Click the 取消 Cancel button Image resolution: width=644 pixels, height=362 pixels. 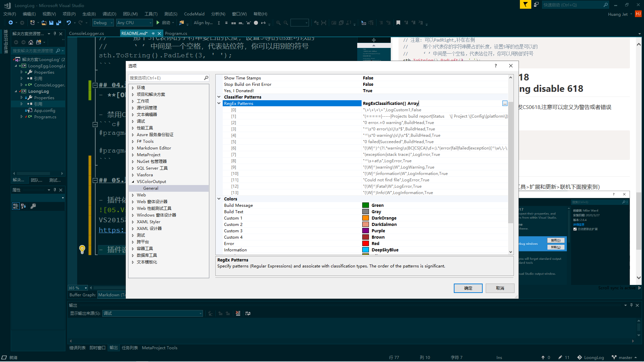500,288
